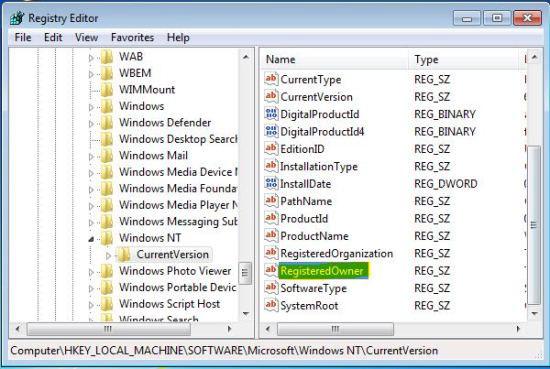550x369 pixels.
Task: Select the Windows Media Player key label
Action: (178, 205)
